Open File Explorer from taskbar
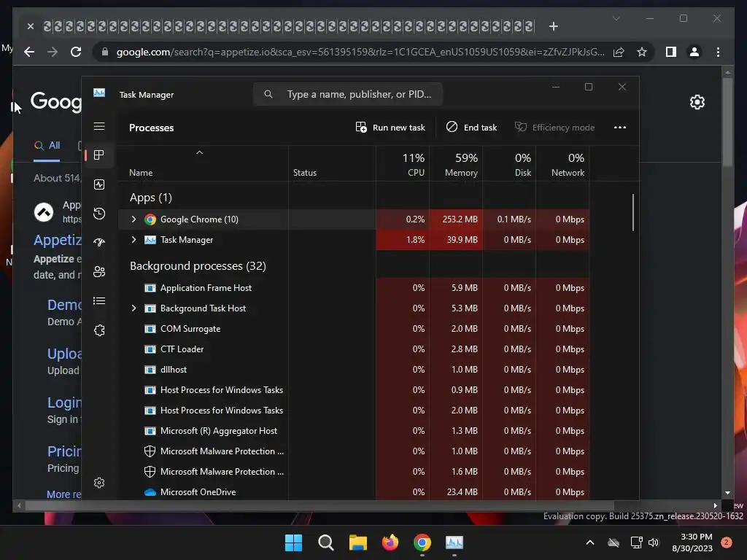The height and width of the screenshot is (560, 747). (357, 542)
